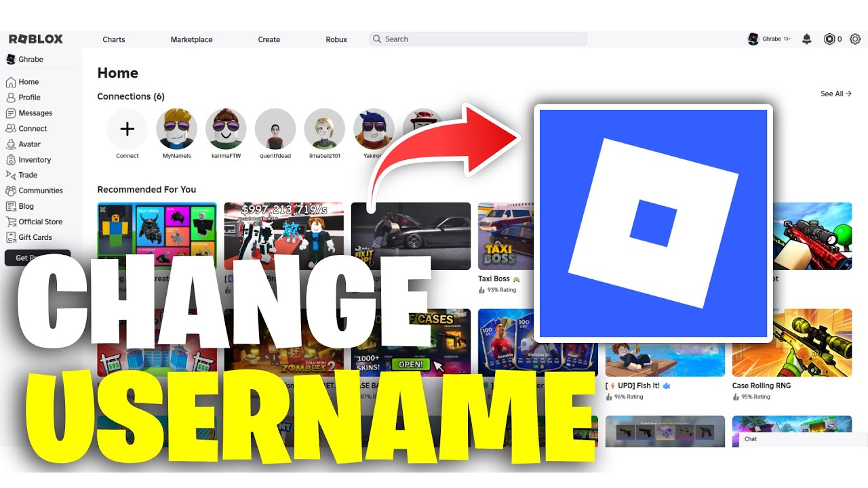Open the Yakiroo connection avatar
The width and height of the screenshot is (868, 488).
(374, 129)
